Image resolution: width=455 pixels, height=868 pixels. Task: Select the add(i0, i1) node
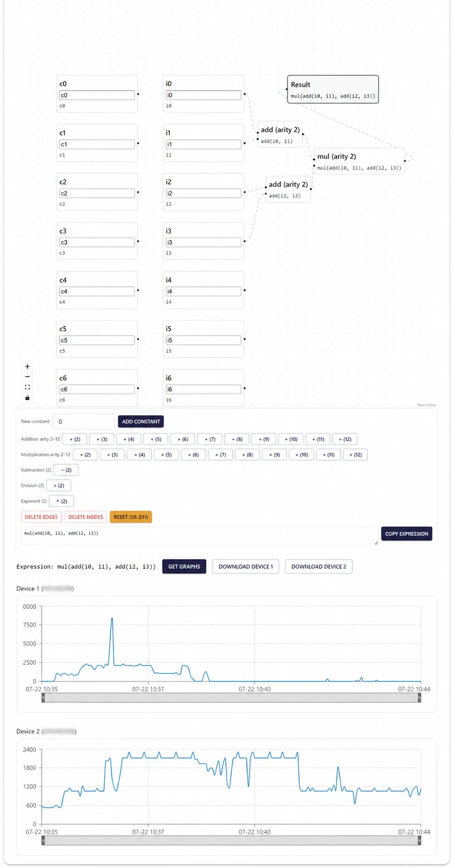click(x=280, y=134)
